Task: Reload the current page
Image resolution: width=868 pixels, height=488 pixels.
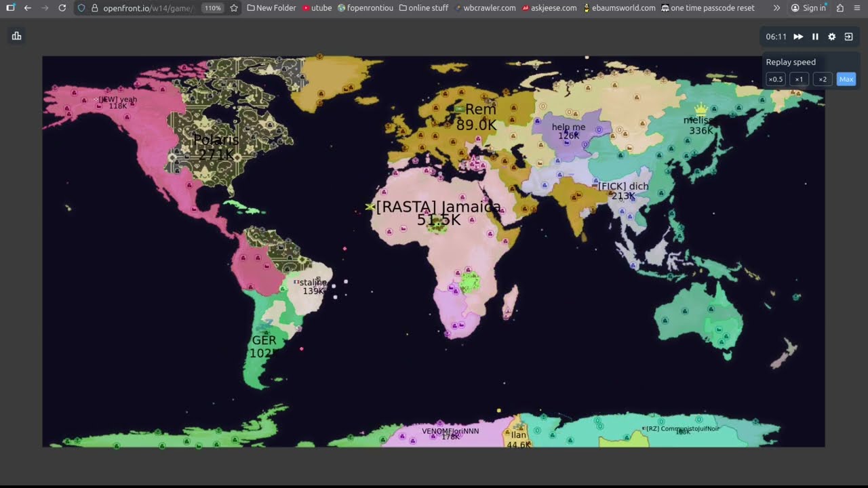Action: pos(62,8)
